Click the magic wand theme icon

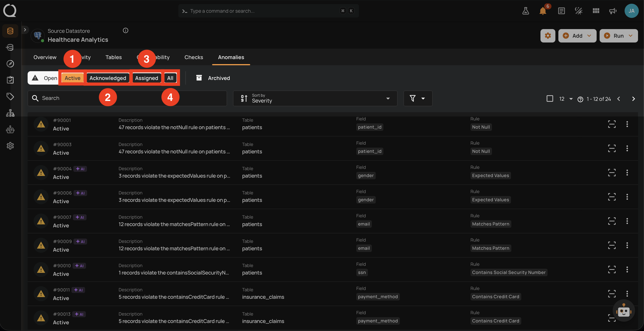click(x=579, y=11)
